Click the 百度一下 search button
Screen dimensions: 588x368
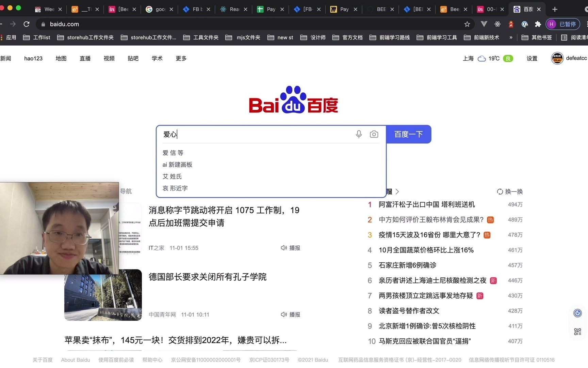pyautogui.click(x=409, y=134)
